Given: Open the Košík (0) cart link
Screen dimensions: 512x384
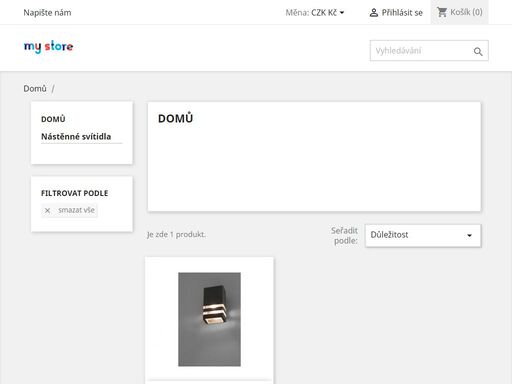Looking at the screenshot, I should (466, 12).
